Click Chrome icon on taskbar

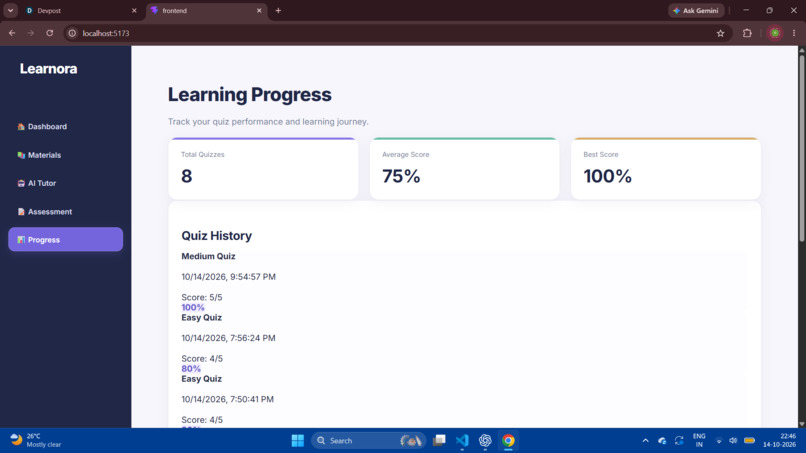coord(508,441)
